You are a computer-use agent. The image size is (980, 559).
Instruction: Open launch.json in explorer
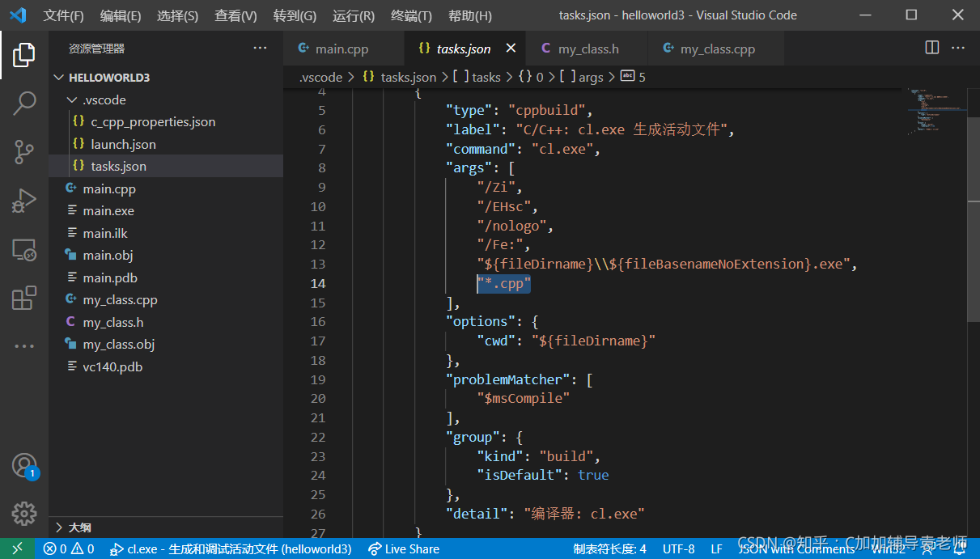pyautogui.click(x=166, y=144)
